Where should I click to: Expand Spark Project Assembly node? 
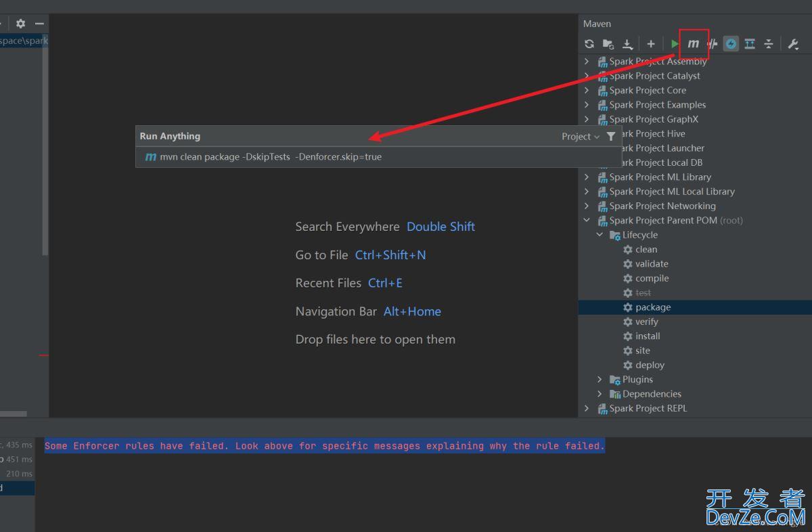pyautogui.click(x=587, y=62)
